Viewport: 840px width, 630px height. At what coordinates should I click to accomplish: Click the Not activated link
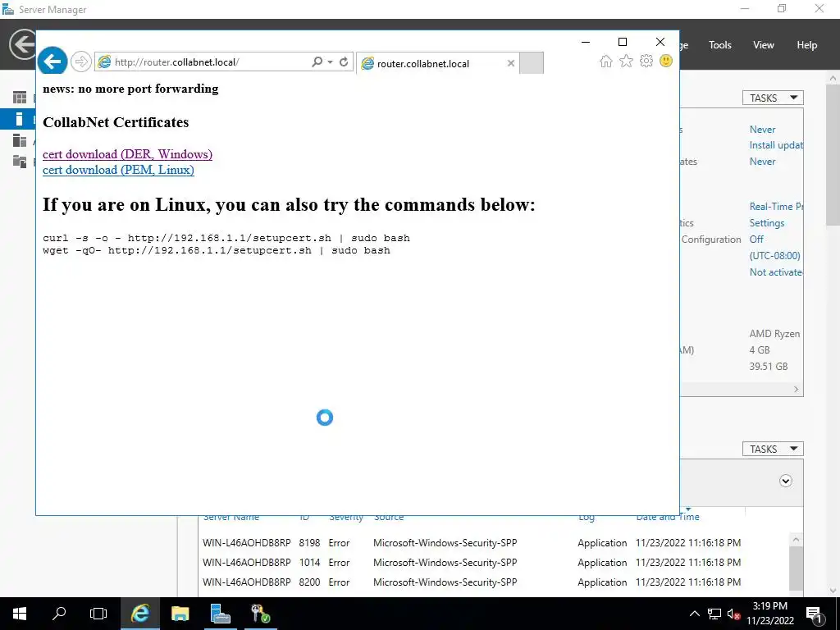point(776,272)
